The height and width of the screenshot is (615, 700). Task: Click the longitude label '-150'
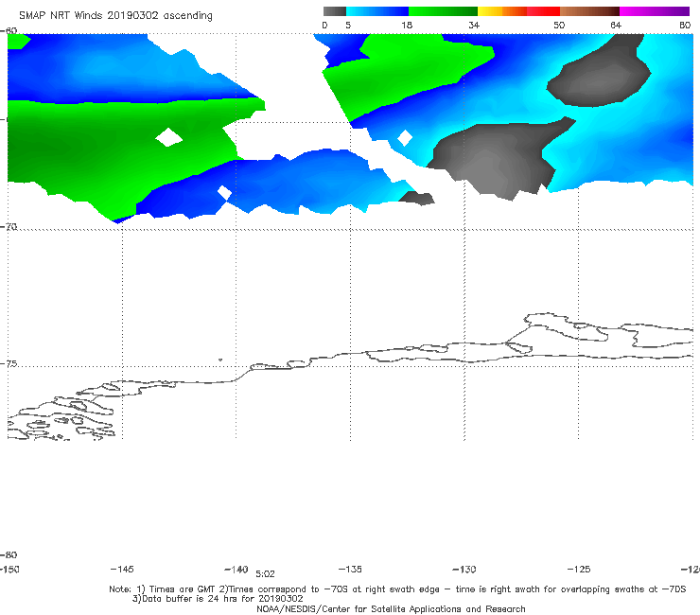tap(9, 569)
